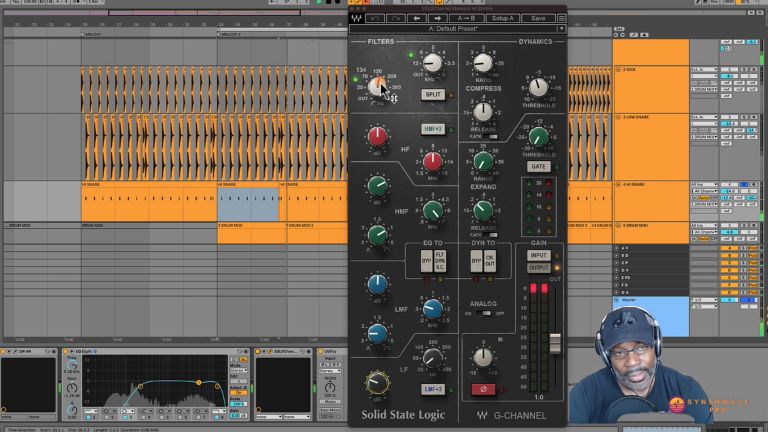Flip expander F.ATK switch under Release

tap(490, 235)
